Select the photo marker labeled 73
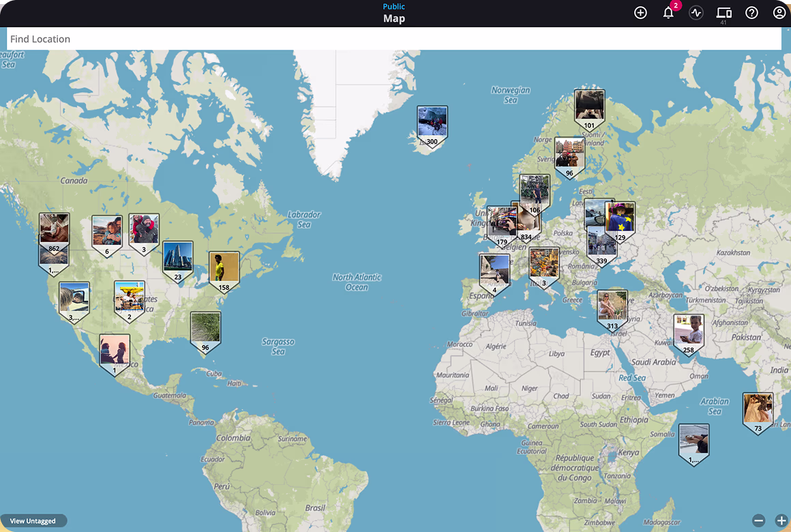The height and width of the screenshot is (532, 791). 758,410
